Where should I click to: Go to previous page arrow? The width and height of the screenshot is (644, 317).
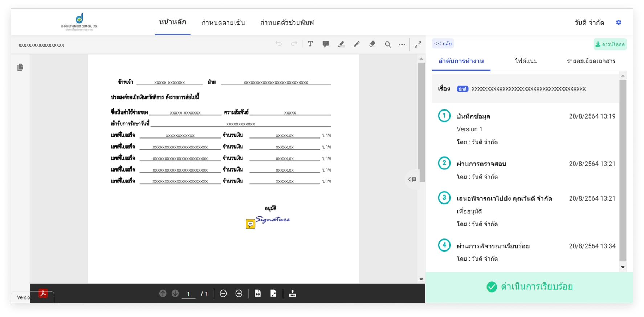click(163, 293)
